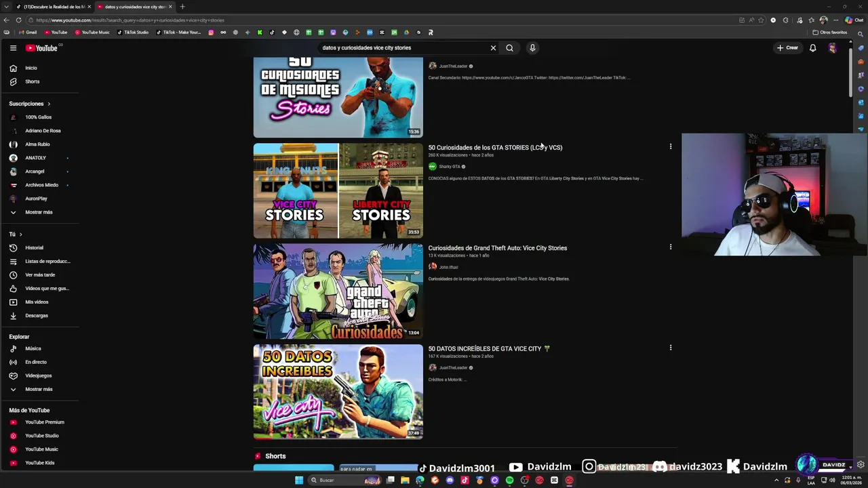Open Sharky GTA channel link
The height and width of the screenshot is (488, 868).
tap(450, 167)
